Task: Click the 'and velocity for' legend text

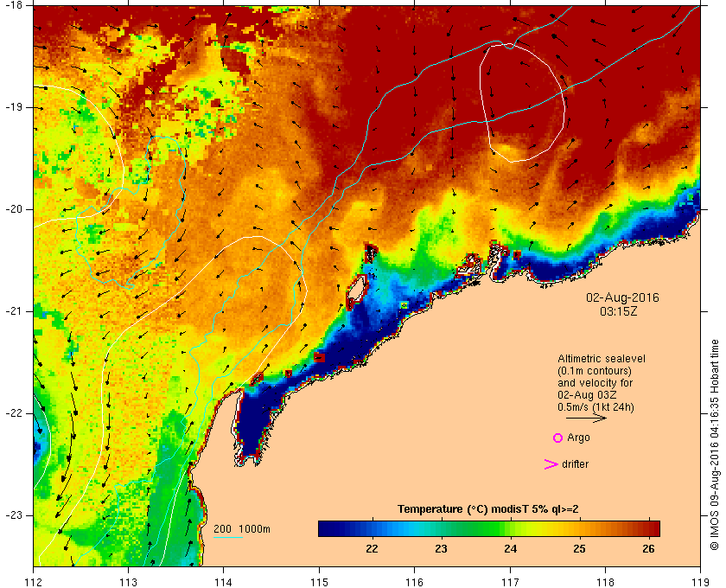Action: coord(595,383)
